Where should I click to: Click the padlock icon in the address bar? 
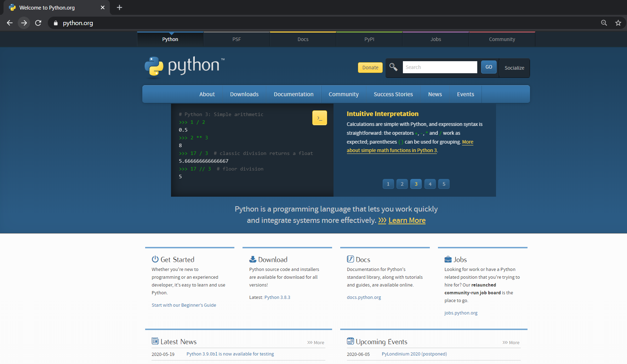[55, 23]
